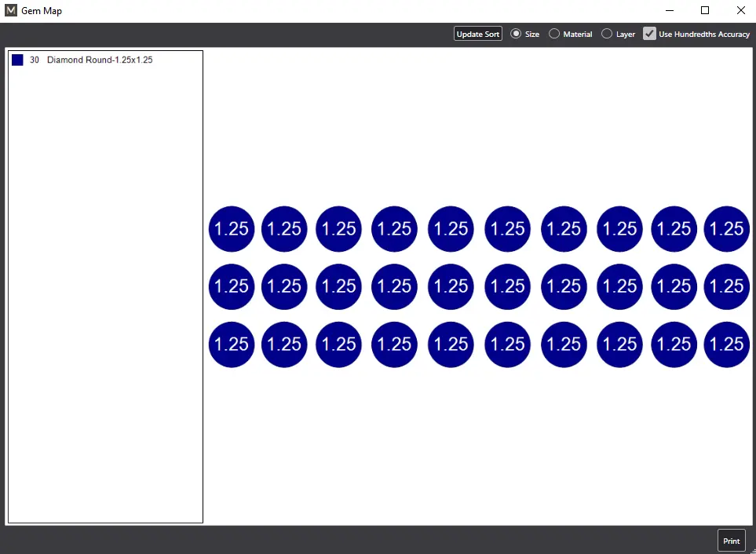Minimize the Gem Map window
The height and width of the screenshot is (554, 756).
pyautogui.click(x=670, y=11)
